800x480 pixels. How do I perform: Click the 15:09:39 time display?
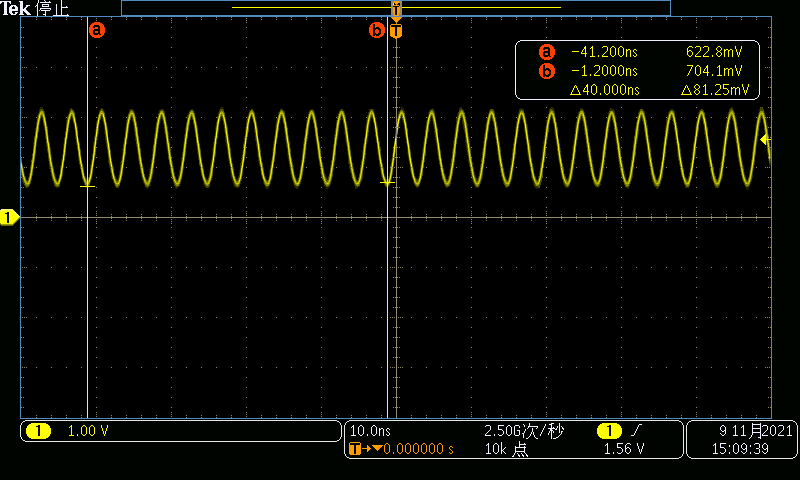[741, 449]
